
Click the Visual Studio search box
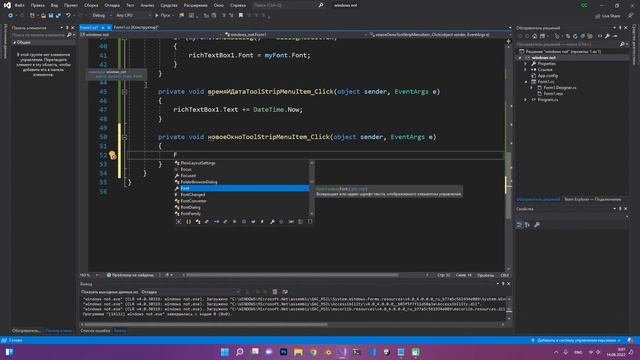(x=288, y=5)
